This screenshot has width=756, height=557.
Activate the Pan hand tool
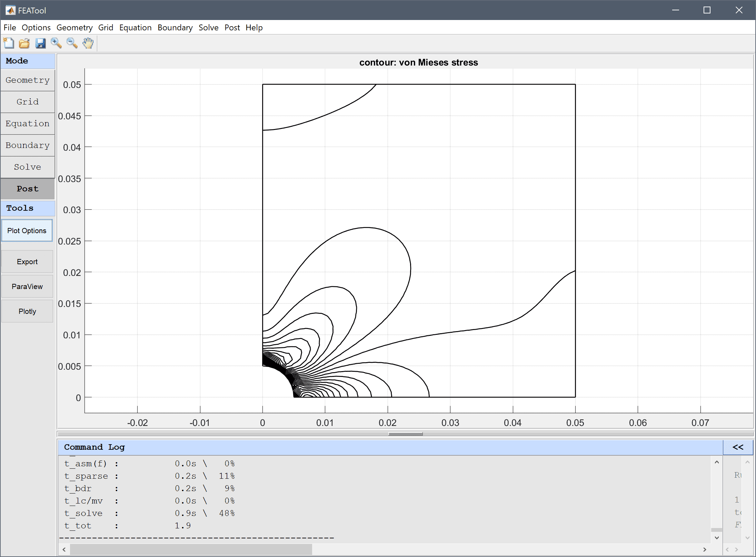pos(88,43)
